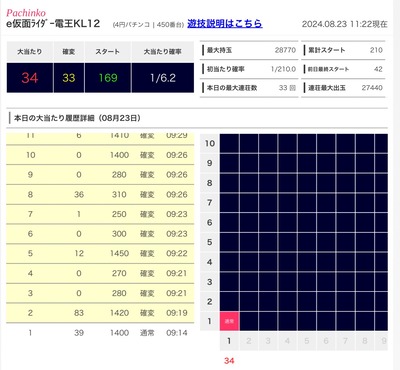Select column 8 label under the grid

point(365,341)
